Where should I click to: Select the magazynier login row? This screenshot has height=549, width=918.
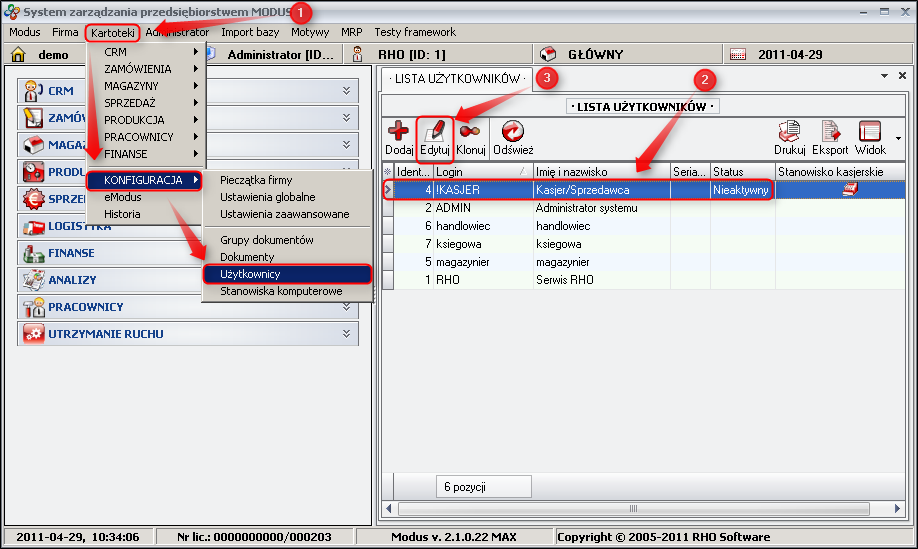point(644,262)
